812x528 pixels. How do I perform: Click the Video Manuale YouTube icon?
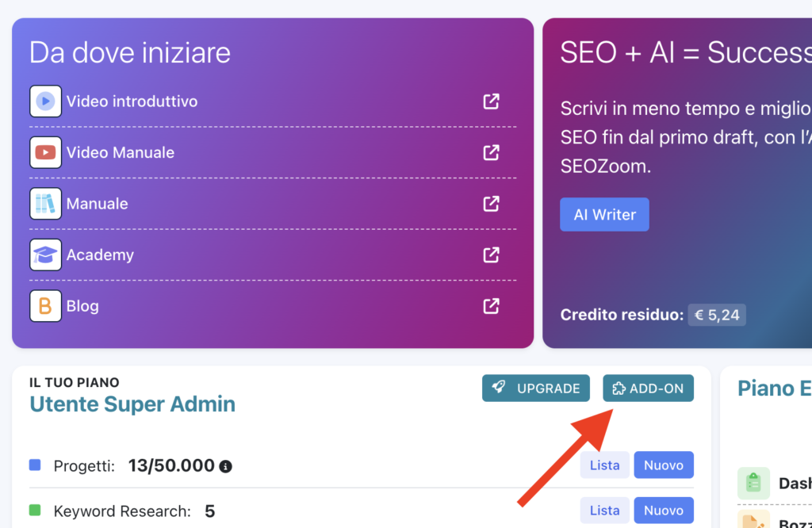click(45, 152)
